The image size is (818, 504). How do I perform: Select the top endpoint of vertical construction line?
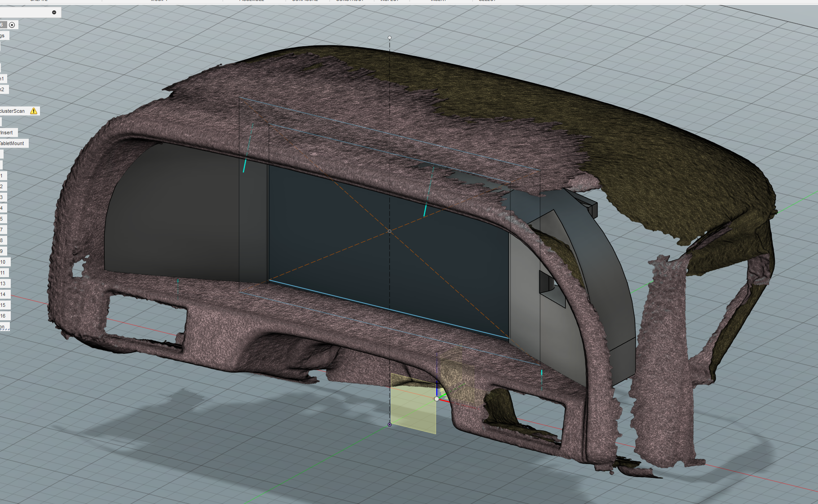click(x=389, y=38)
